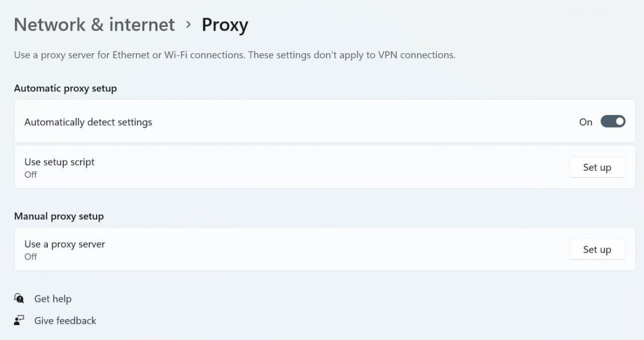The height and width of the screenshot is (340, 644).
Task: Select the "Proxy" breadcrumb title
Action: coord(225,24)
